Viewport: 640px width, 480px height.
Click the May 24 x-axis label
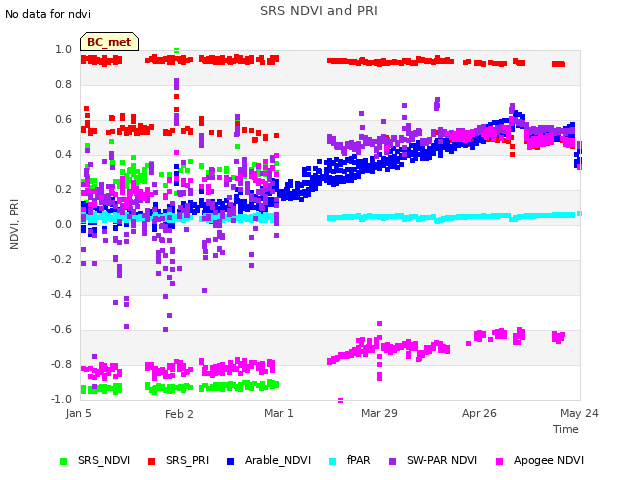click(x=579, y=413)
